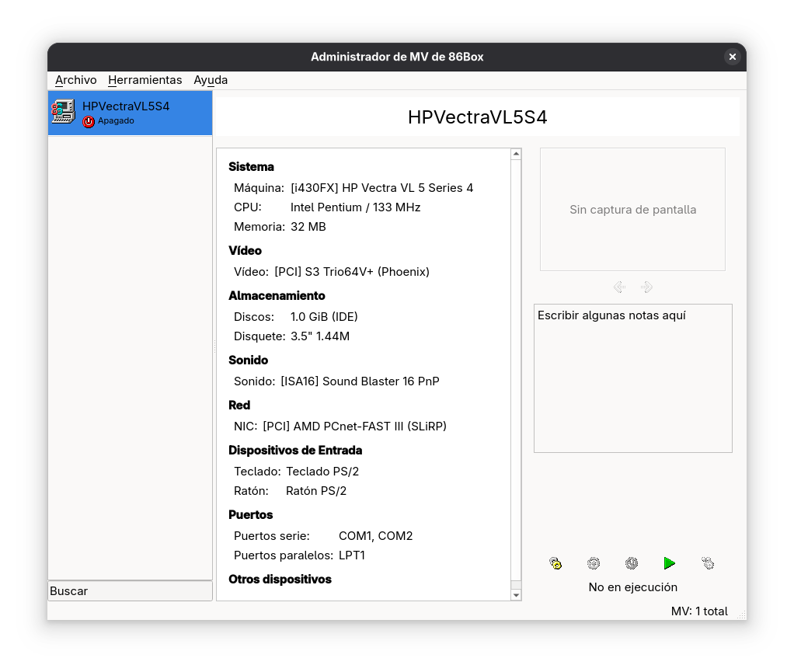The image size is (794, 672).
Task: Open the Herramientas menu
Action: tap(145, 80)
